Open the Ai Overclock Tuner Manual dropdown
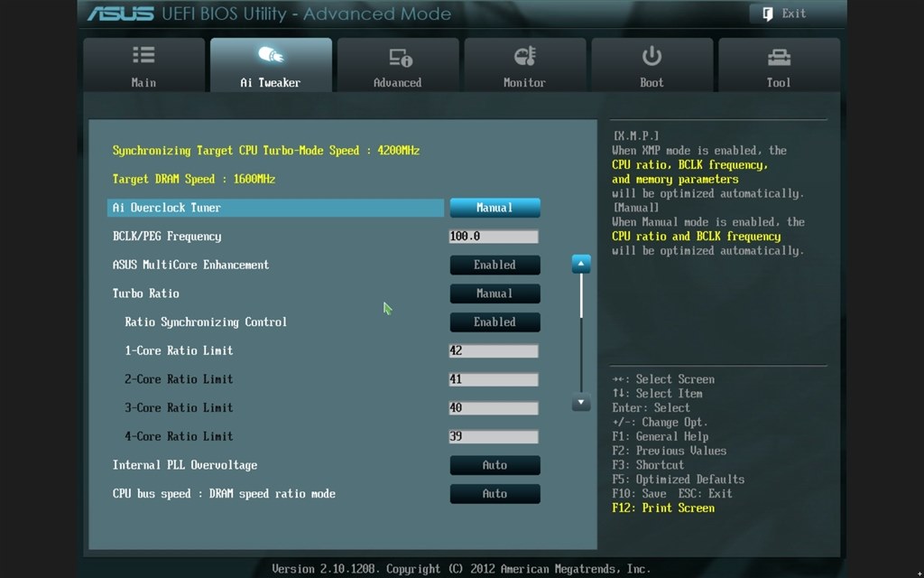This screenshot has height=578, width=924. coord(495,208)
